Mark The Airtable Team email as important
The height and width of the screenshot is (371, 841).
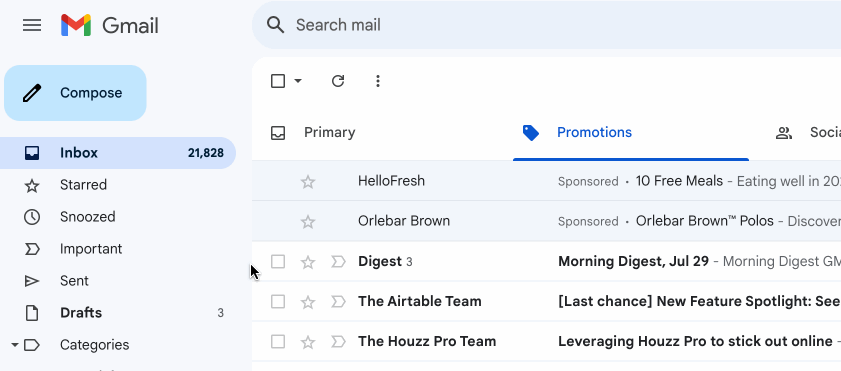point(338,302)
